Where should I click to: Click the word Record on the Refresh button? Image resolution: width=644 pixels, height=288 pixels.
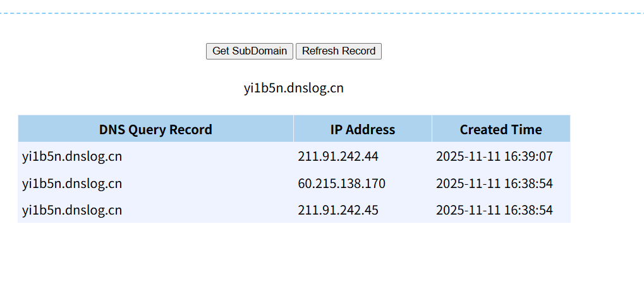(x=356, y=51)
